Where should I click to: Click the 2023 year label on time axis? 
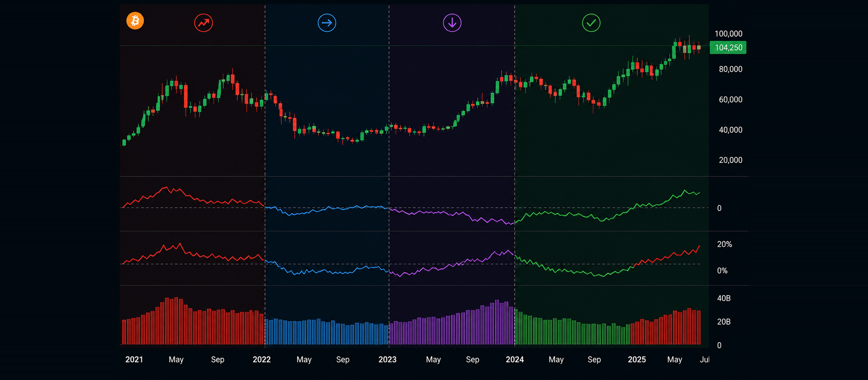point(388,360)
